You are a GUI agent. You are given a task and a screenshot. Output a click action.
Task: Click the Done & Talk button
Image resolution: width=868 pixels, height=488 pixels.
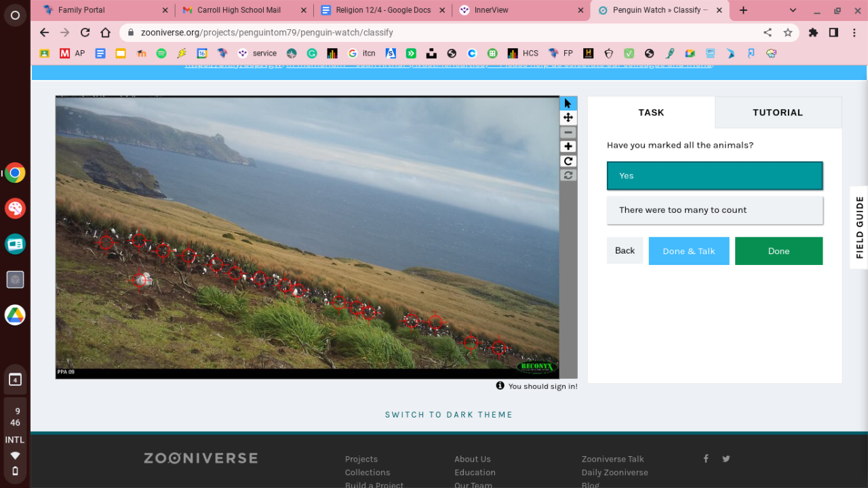pos(689,251)
